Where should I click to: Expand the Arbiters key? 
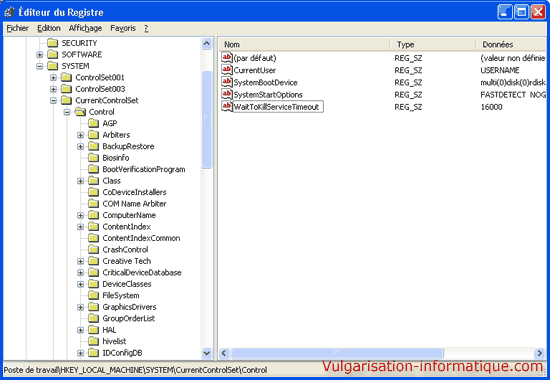(x=81, y=135)
